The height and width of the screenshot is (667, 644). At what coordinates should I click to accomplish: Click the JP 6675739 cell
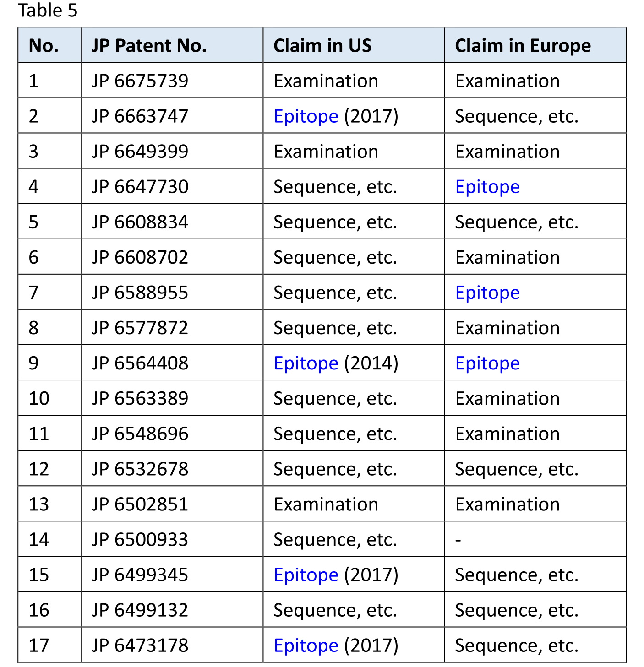click(x=172, y=81)
